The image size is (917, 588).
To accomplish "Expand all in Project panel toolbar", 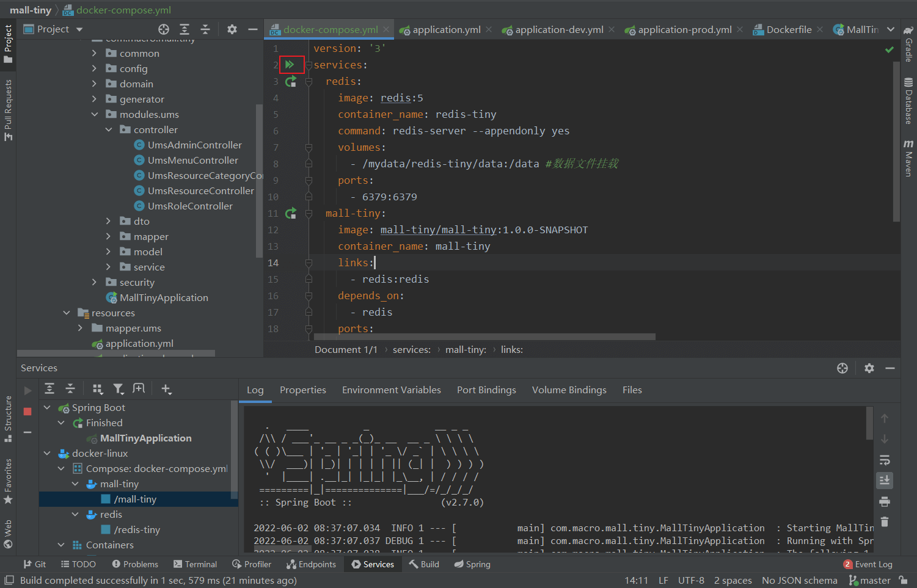I will click(x=184, y=29).
